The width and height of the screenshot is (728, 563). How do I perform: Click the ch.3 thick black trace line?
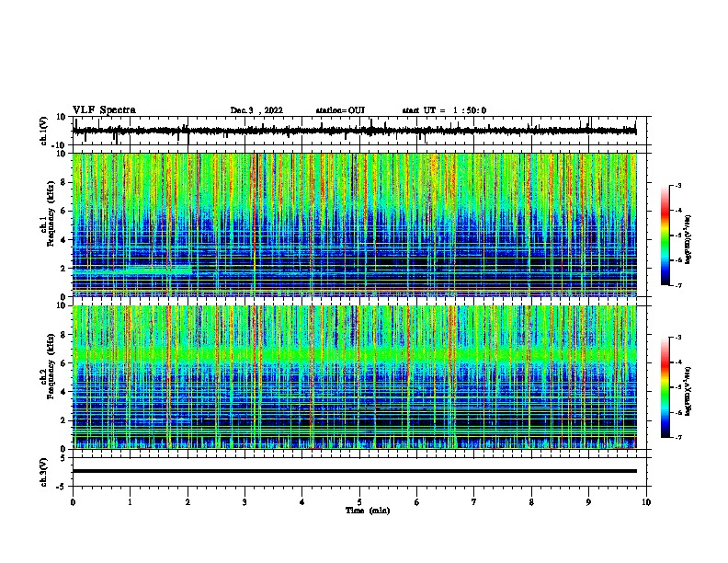point(354,471)
